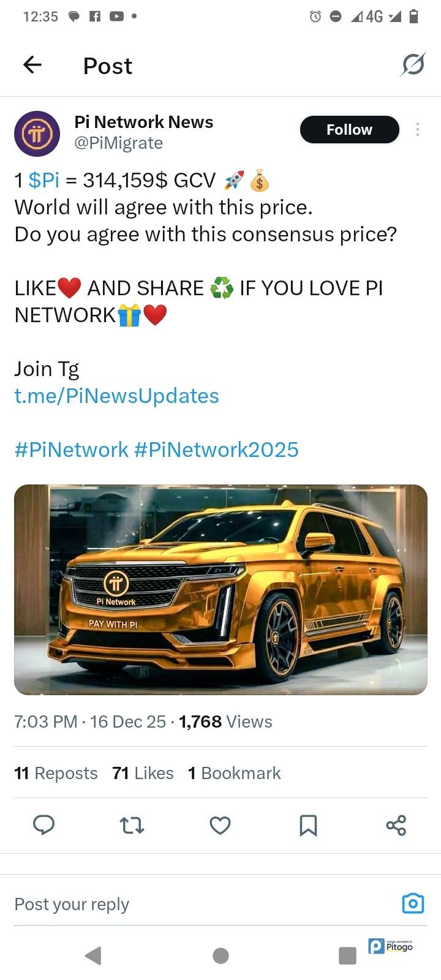The height and width of the screenshot is (980, 441).
Task: Open the #PiNetwork2025 hashtag
Action: point(216,450)
